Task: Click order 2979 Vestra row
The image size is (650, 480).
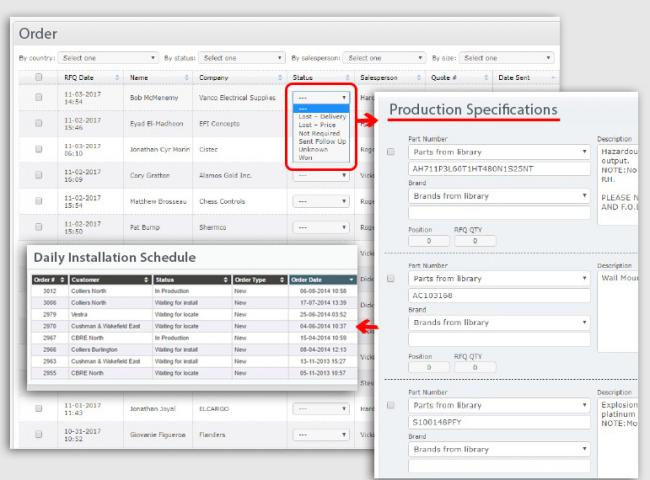Action: (194, 315)
